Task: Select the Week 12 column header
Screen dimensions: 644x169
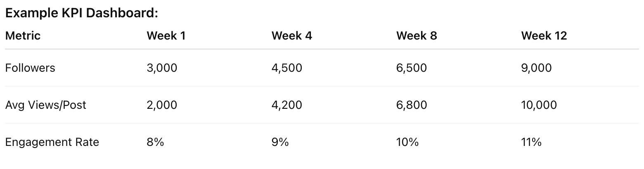Action: coord(544,36)
